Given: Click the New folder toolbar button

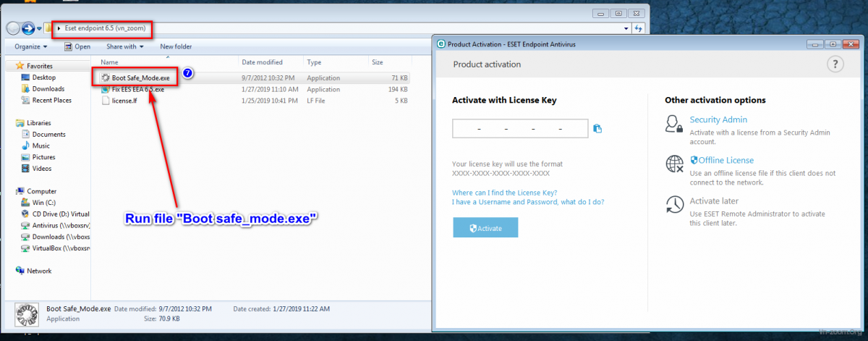Looking at the screenshot, I should [x=176, y=46].
